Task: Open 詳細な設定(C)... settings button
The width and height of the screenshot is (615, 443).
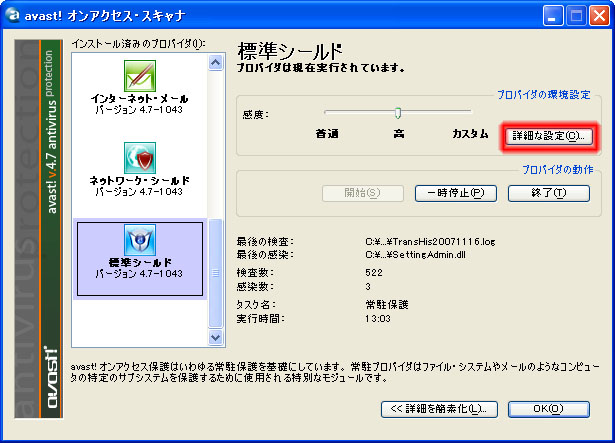Action: pos(548,136)
